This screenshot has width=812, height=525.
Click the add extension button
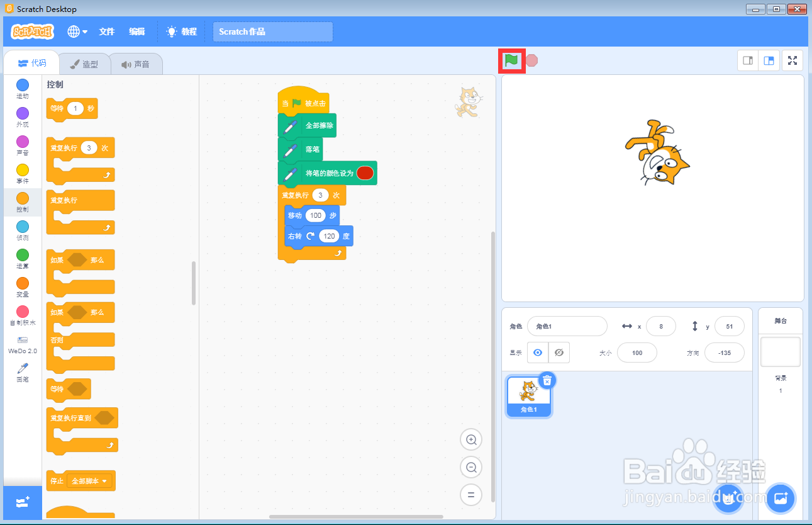coord(23,502)
